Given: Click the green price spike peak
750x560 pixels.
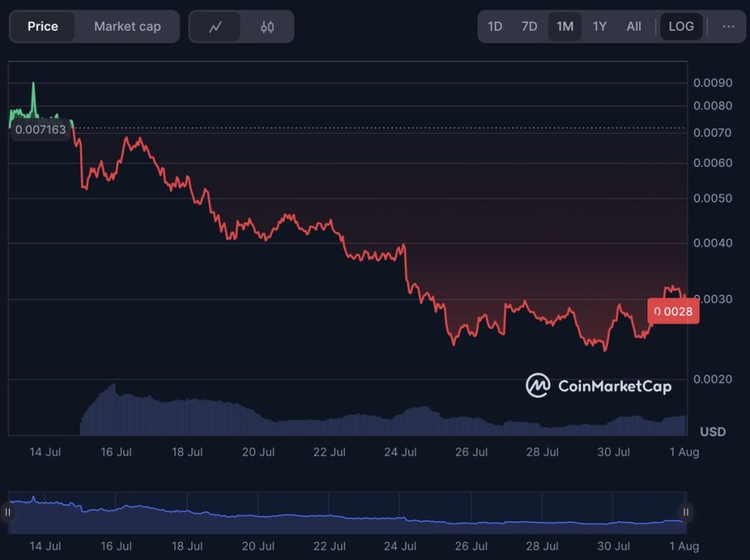Looking at the screenshot, I should coord(34,83).
